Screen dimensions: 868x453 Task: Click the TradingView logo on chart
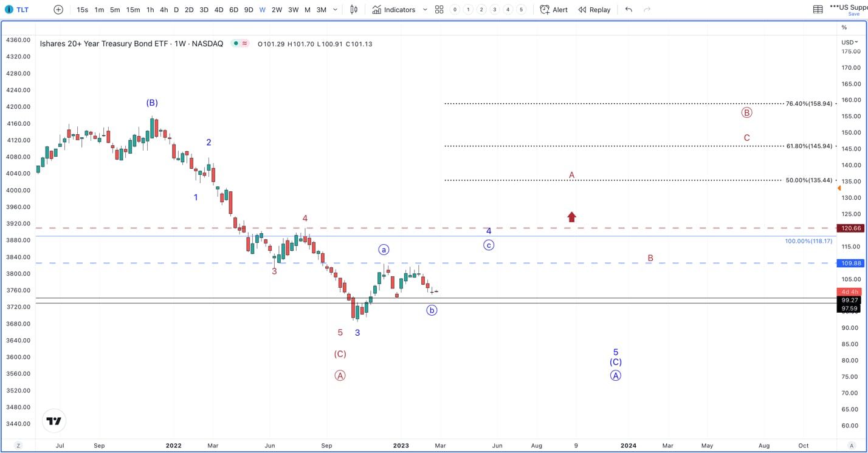point(54,421)
